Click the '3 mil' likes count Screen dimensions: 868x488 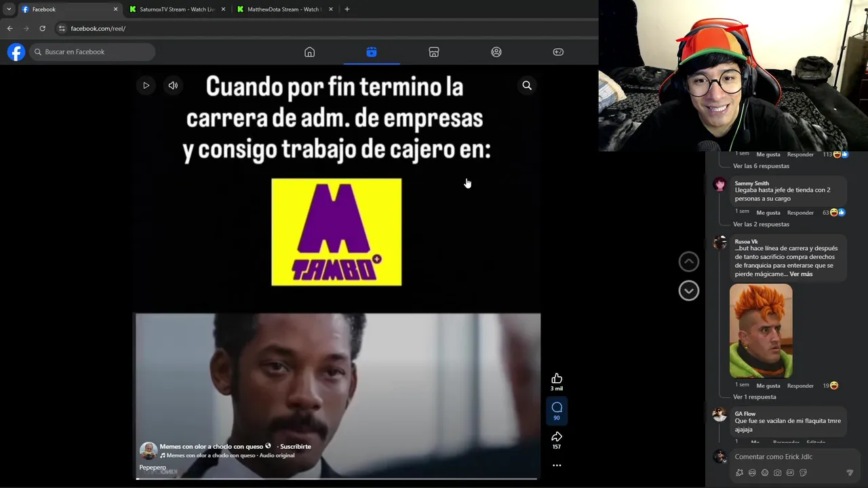(557, 388)
